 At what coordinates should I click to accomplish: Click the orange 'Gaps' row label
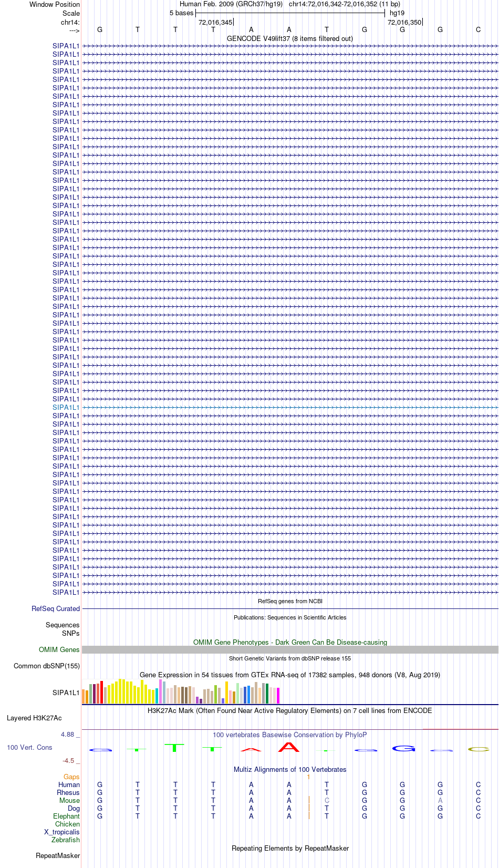71,777
